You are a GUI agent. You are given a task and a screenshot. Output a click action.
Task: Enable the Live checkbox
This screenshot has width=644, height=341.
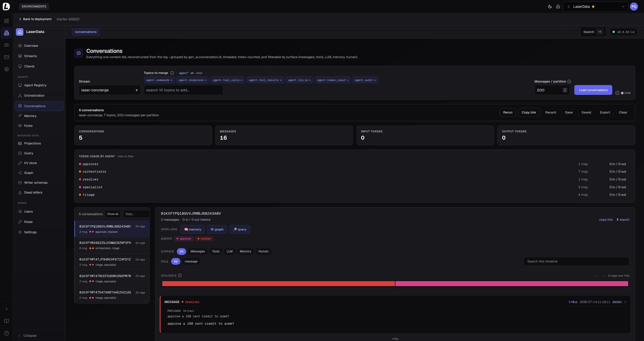tap(617, 93)
